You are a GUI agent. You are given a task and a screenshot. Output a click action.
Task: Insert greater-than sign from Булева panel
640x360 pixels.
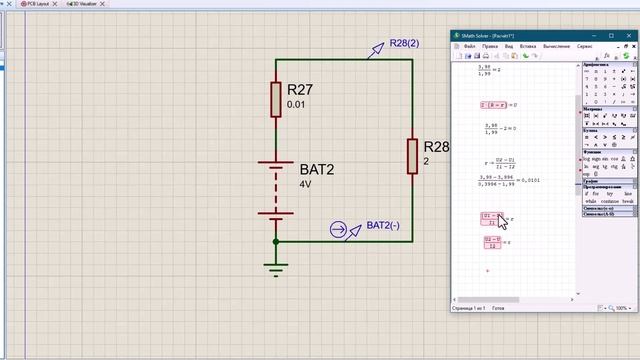coord(605,137)
